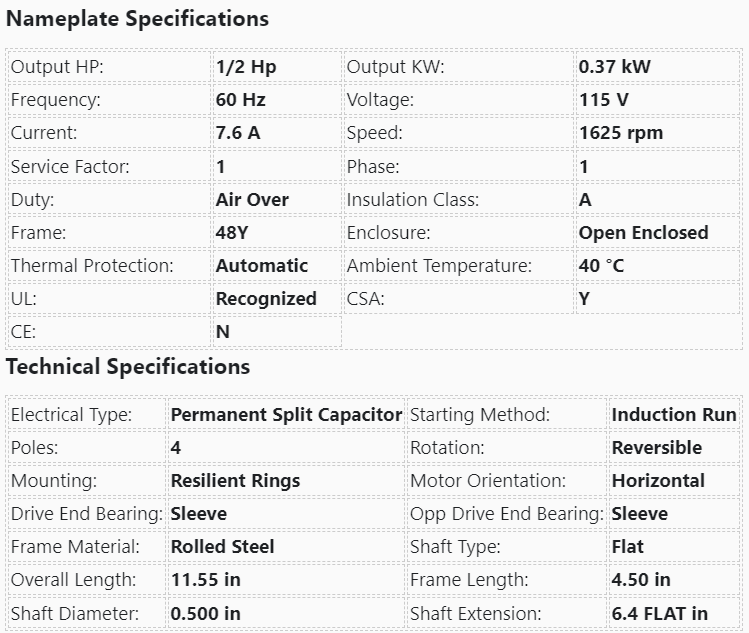The height and width of the screenshot is (633, 749).
Task: Click the Reversible rotation value
Action: click(657, 448)
